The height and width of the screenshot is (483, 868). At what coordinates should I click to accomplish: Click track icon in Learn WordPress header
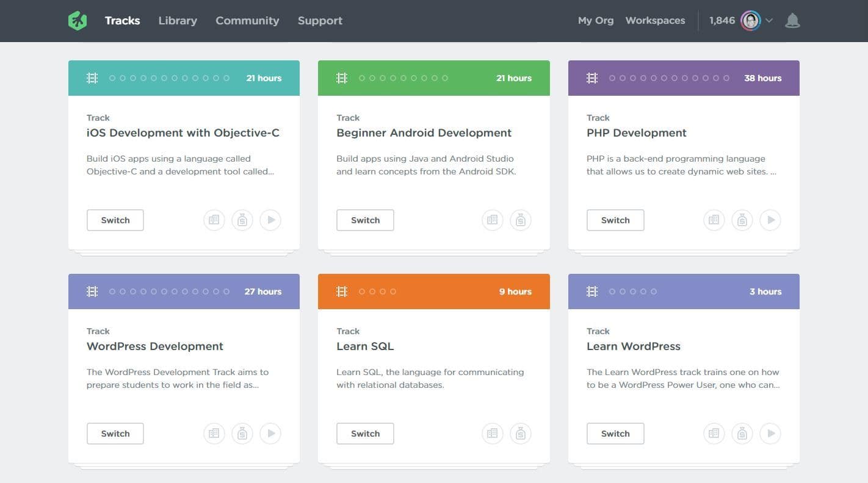click(592, 292)
